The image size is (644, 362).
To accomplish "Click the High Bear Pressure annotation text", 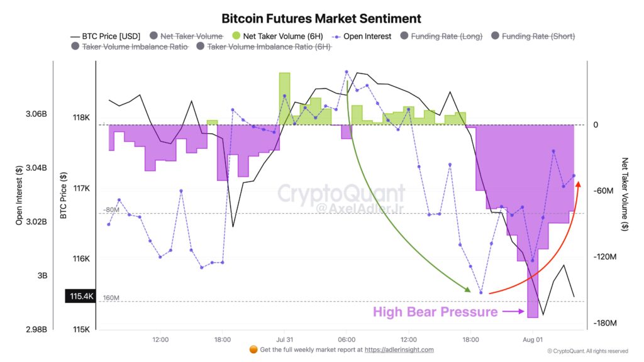I will [435, 312].
